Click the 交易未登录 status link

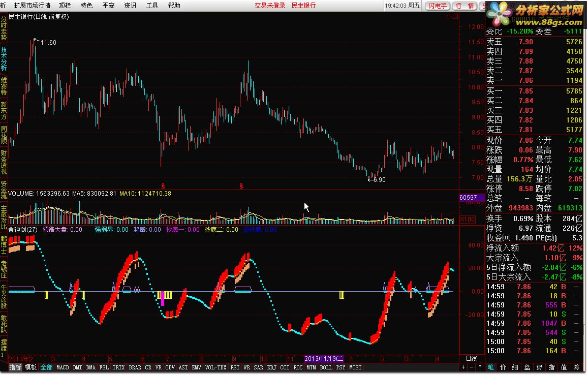point(270,5)
